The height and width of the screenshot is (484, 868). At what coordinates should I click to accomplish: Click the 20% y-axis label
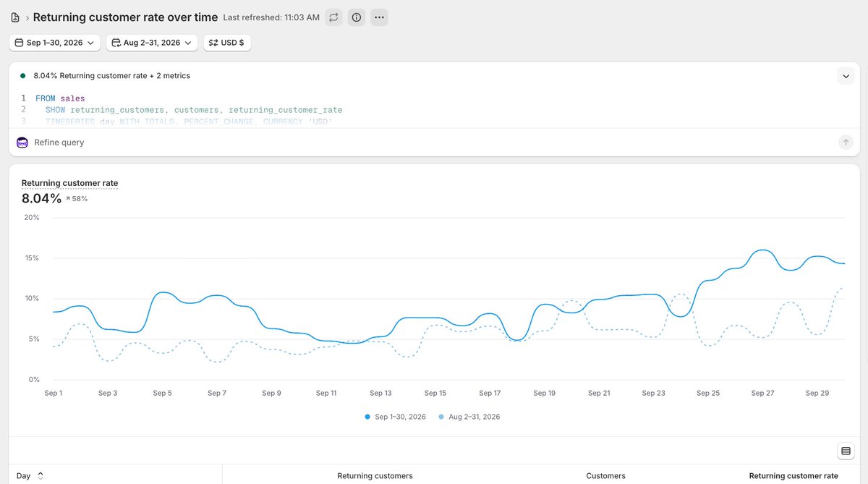[31, 217]
